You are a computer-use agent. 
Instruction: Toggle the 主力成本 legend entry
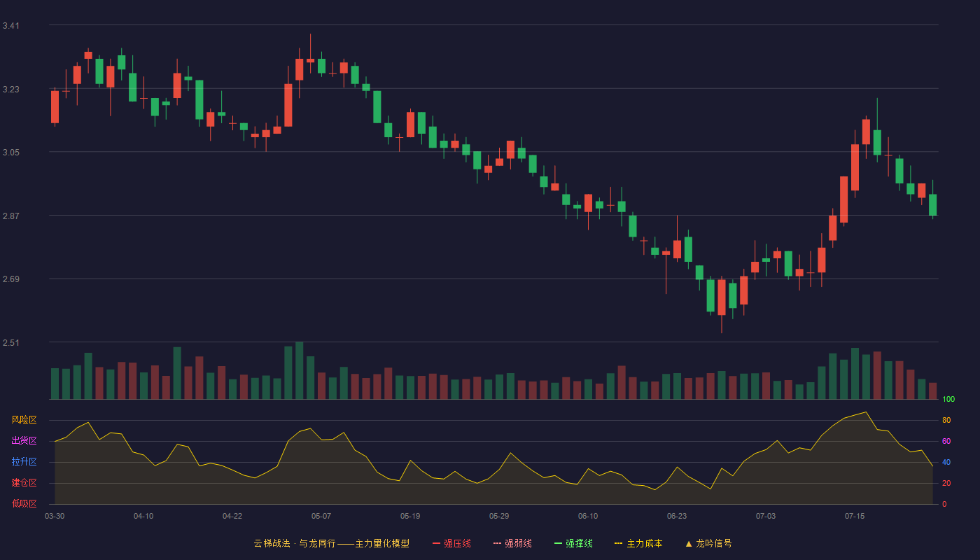(638, 543)
